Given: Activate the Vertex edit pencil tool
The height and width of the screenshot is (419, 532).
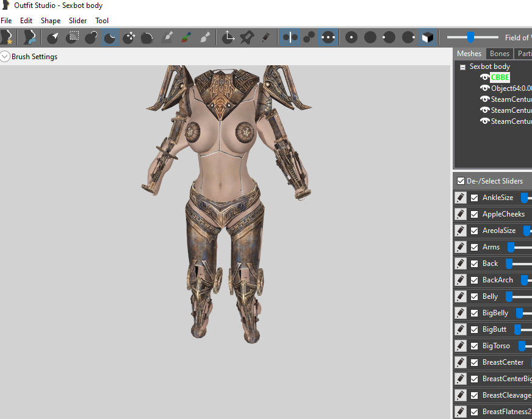Looking at the screenshot, I should point(266,37).
